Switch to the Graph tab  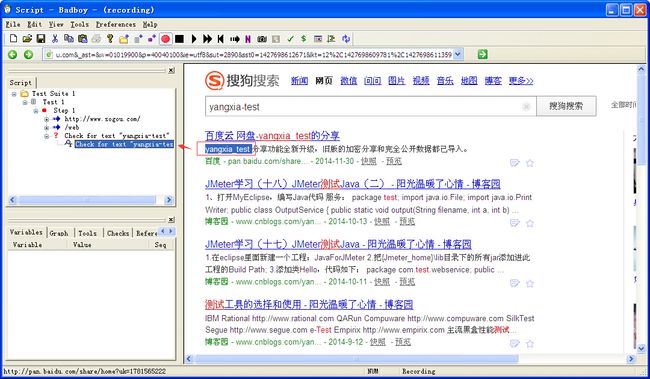(x=59, y=233)
